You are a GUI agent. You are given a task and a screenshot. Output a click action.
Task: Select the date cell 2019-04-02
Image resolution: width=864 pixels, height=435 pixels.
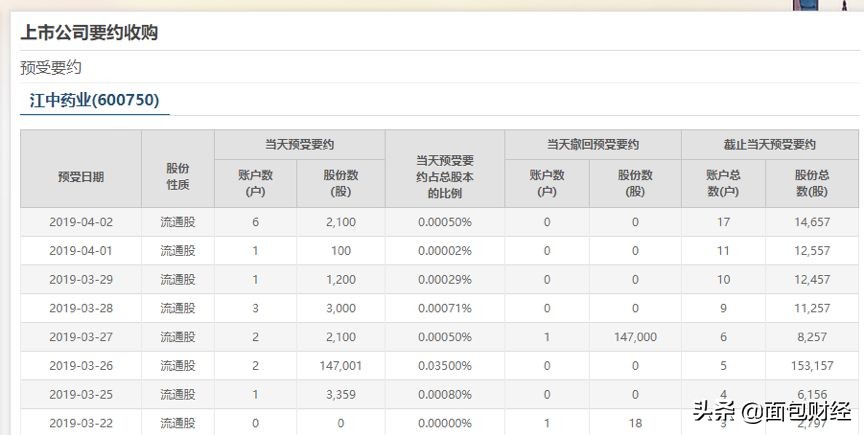[x=81, y=222]
